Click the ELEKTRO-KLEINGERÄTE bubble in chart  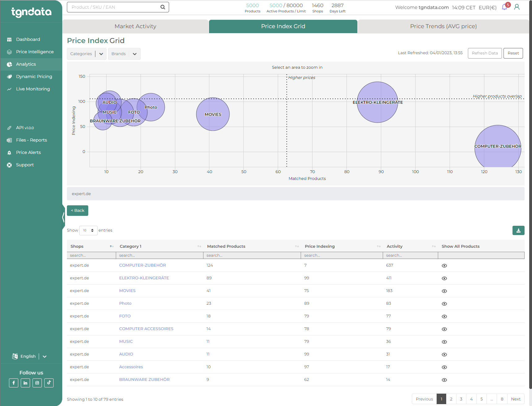(x=377, y=102)
